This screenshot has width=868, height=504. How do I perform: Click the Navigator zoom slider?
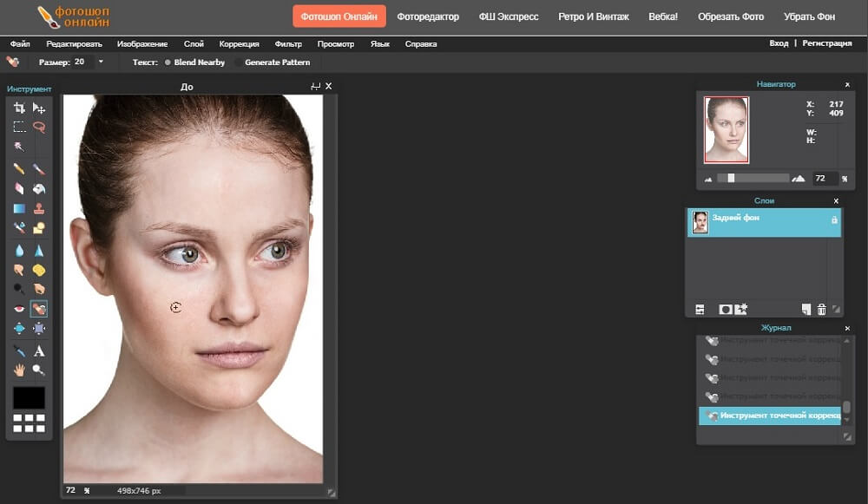732,178
